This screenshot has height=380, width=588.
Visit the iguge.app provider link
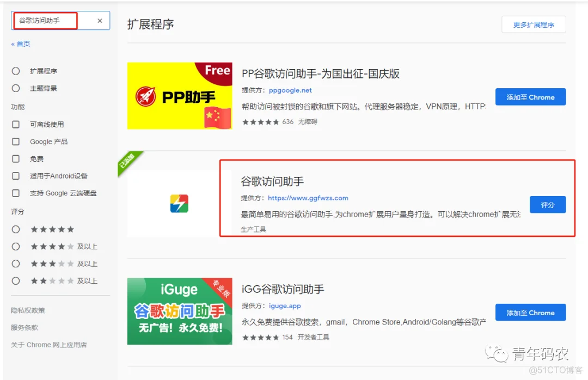[x=285, y=306]
